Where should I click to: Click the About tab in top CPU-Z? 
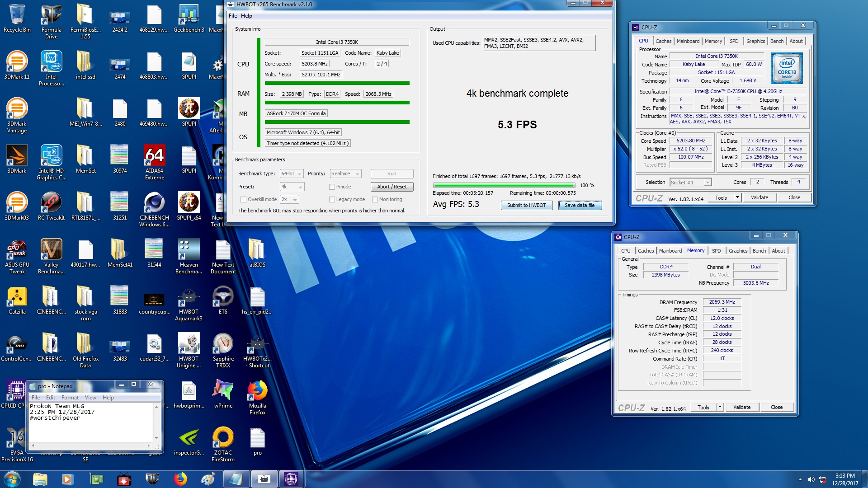coord(796,41)
